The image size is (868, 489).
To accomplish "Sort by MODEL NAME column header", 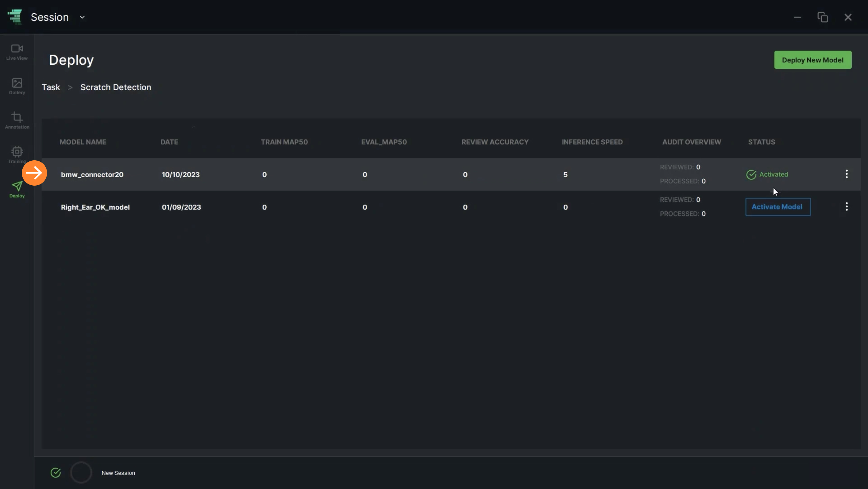I will [83, 142].
